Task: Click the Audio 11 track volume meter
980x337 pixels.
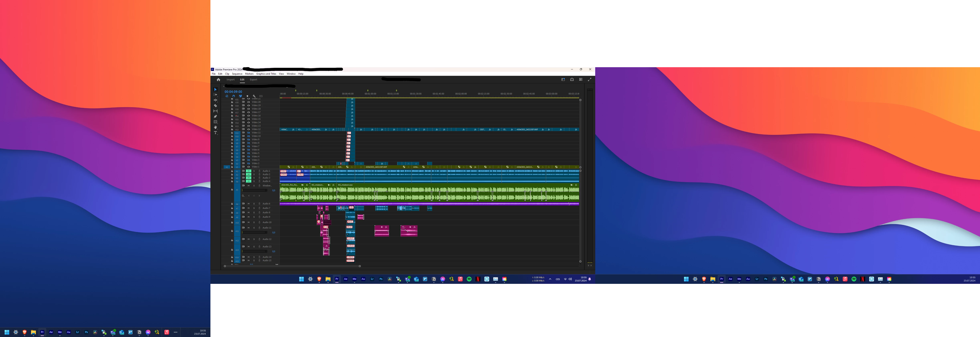Action: (255, 232)
